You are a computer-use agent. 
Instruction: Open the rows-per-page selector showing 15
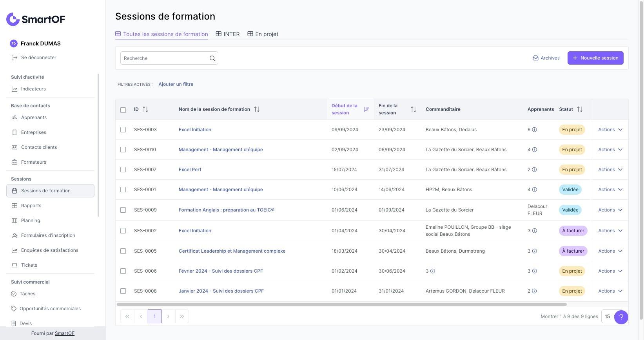click(x=608, y=316)
